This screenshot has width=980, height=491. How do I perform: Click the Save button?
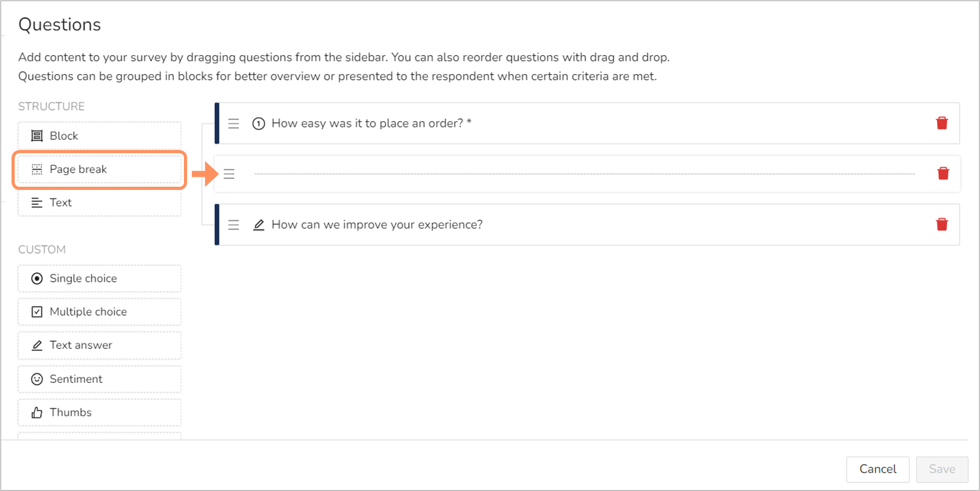pyautogui.click(x=942, y=469)
